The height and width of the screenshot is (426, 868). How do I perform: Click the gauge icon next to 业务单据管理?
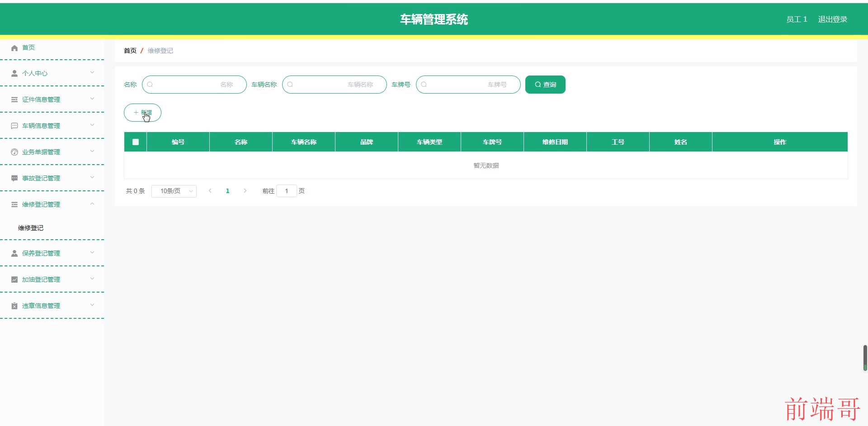[14, 152]
